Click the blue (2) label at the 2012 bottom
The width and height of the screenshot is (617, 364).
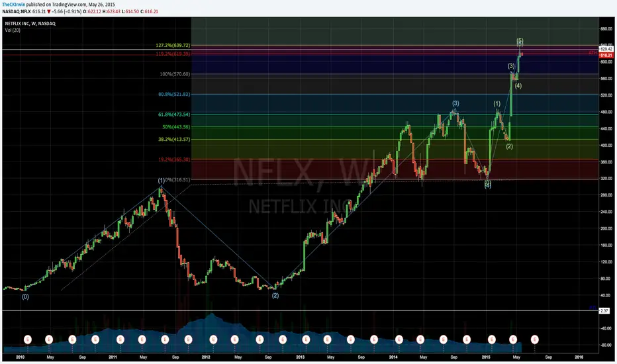pyautogui.click(x=275, y=296)
